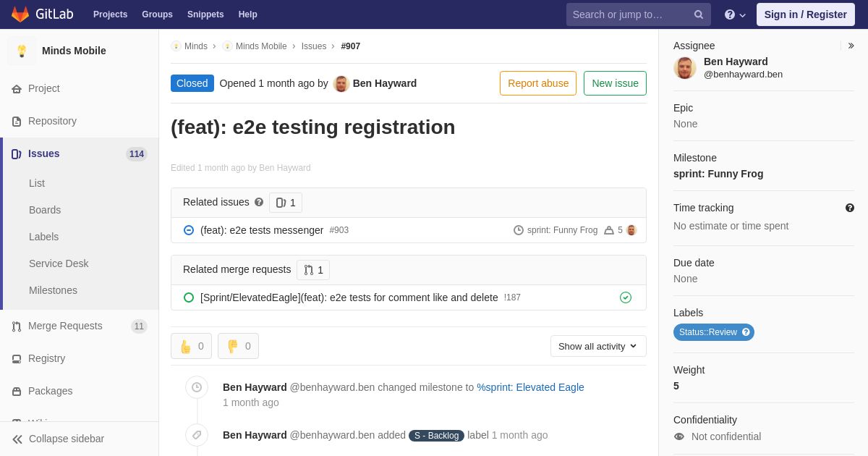The height and width of the screenshot is (456, 868).
Task: Click %sprint: Elevated Eagle milestone link
Action: tap(530, 387)
